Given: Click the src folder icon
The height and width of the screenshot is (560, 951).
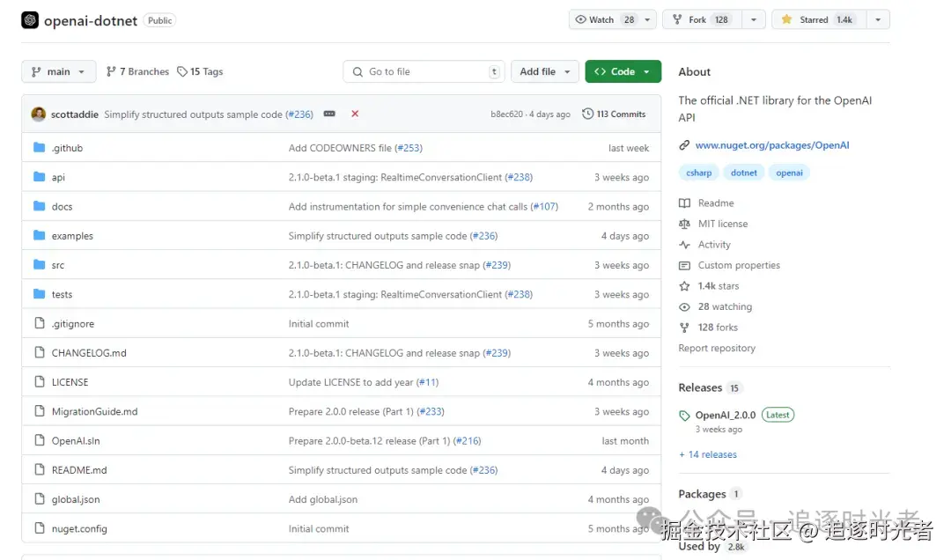Looking at the screenshot, I should click(40, 264).
